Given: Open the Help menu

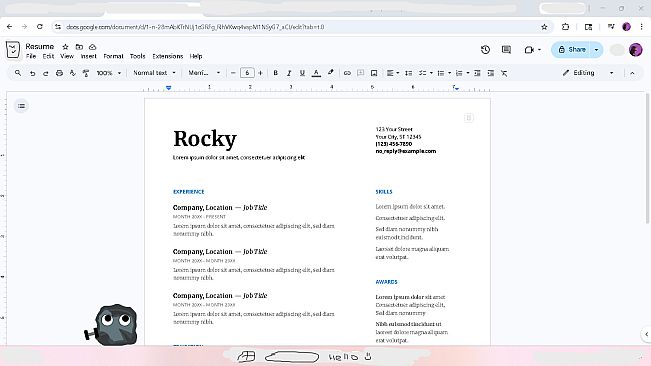Looking at the screenshot, I should pyautogui.click(x=196, y=56).
